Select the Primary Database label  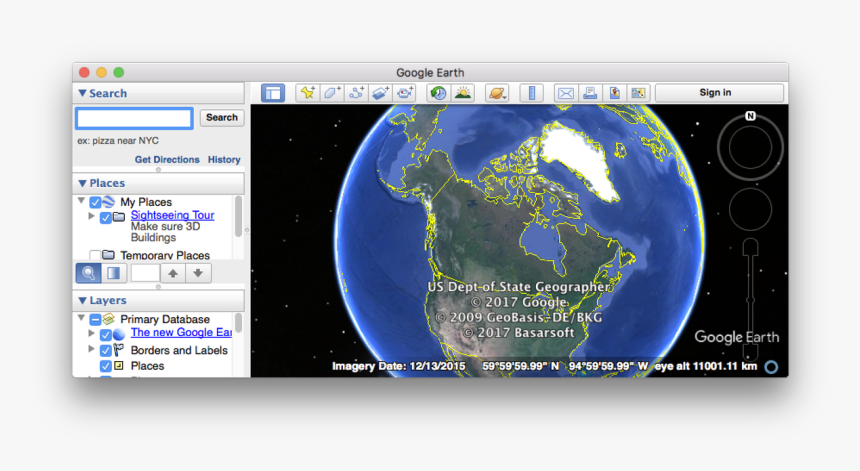(x=165, y=319)
